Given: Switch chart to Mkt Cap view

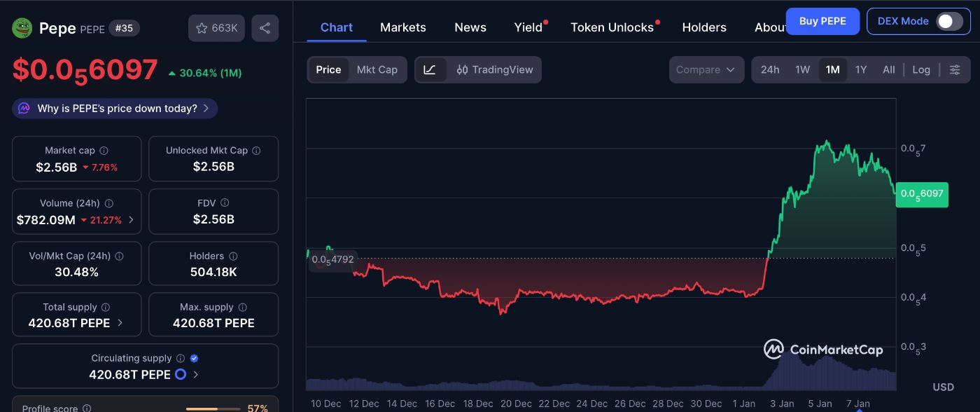Looking at the screenshot, I should click(x=377, y=69).
